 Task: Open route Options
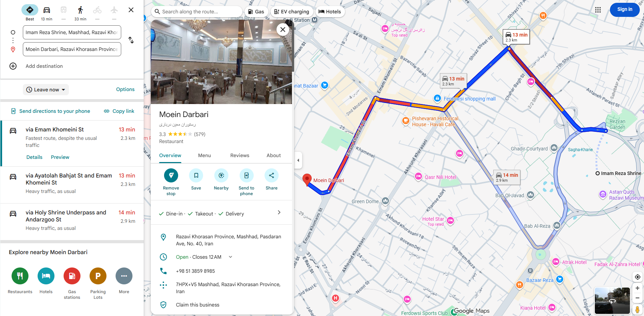point(125,89)
